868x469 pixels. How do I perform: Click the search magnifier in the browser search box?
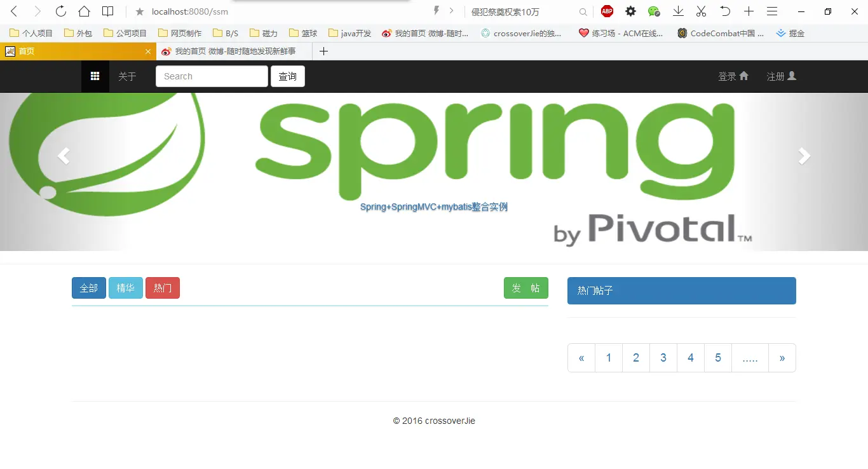pyautogui.click(x=583, y=11)
